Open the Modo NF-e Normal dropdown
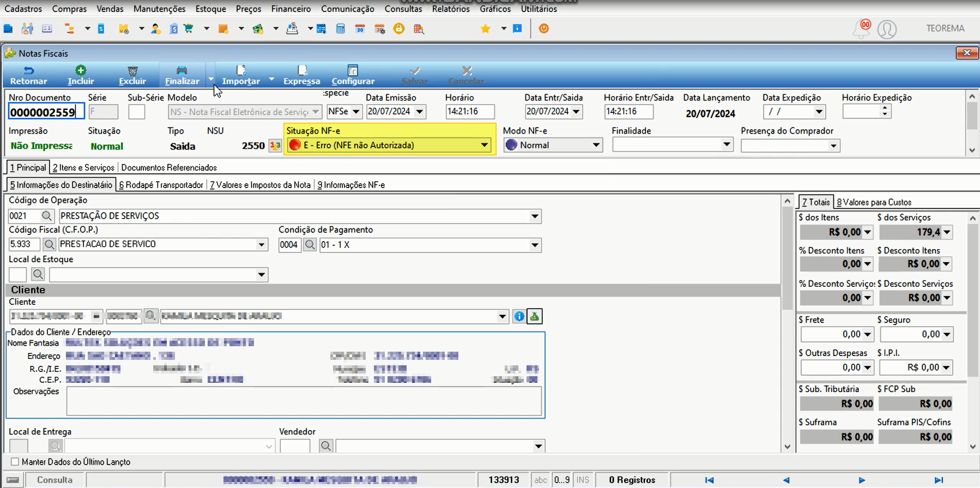 click(x=596, y=145)
